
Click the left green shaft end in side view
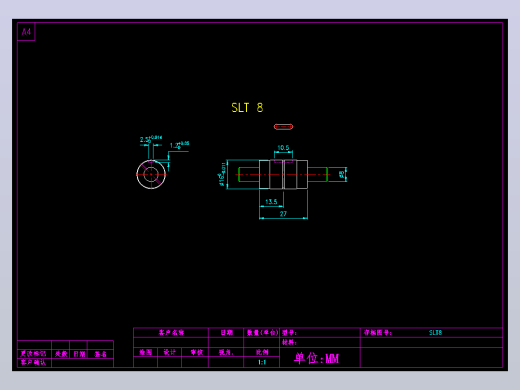click(x=249, y=174)
